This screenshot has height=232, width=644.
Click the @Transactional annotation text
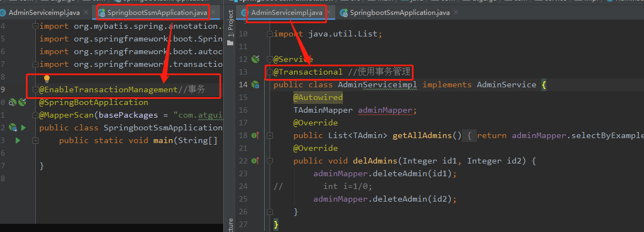click(308, 72)
